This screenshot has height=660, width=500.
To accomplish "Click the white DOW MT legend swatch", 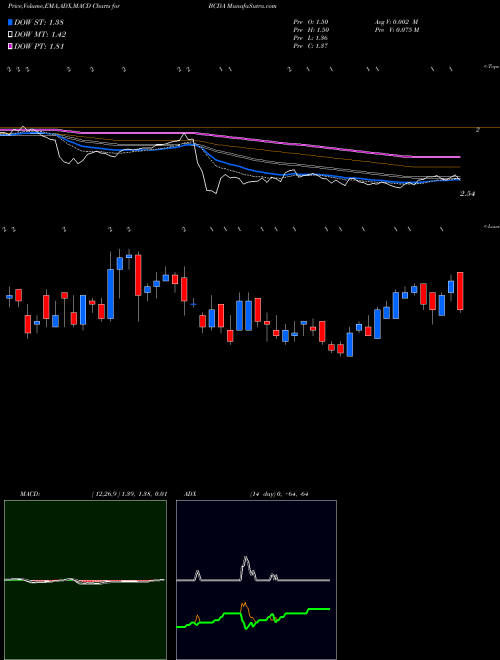I will click(11, 35).
